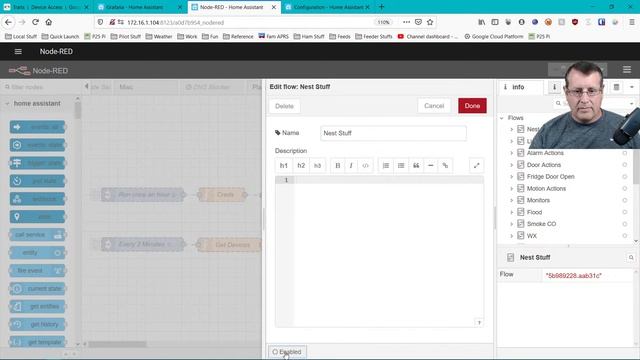Open the sidebar tab with trash icon
Screen dimensions: 640x360
coord(616,87)
